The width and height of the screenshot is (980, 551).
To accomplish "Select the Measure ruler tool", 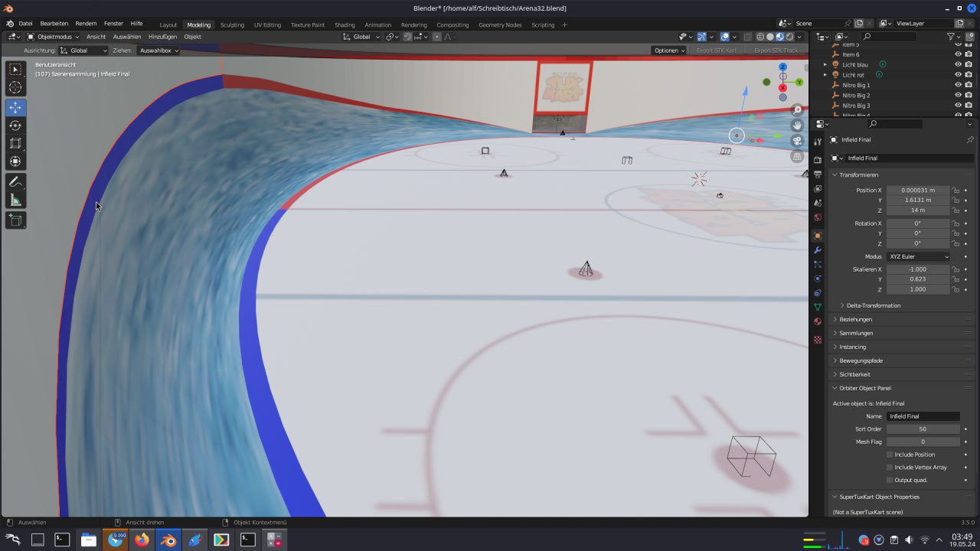I will tap(15, 201).
